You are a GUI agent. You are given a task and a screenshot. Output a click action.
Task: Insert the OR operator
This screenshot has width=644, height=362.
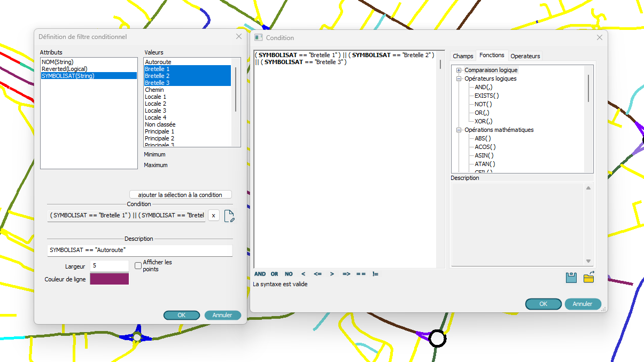tap(274, 274)
